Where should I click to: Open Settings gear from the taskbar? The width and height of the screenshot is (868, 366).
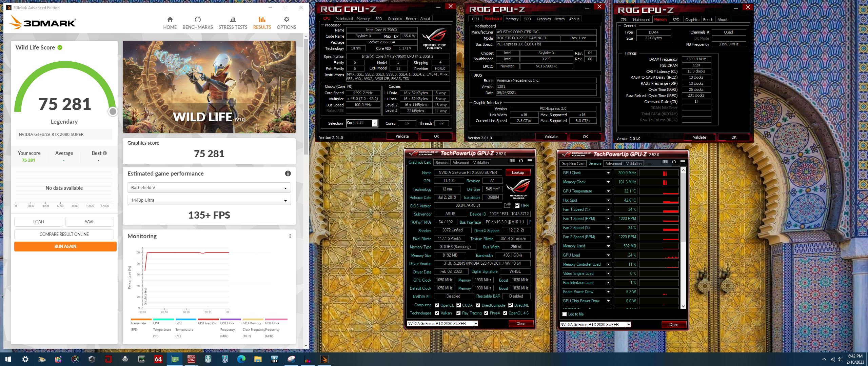click(x=25, y=359)
